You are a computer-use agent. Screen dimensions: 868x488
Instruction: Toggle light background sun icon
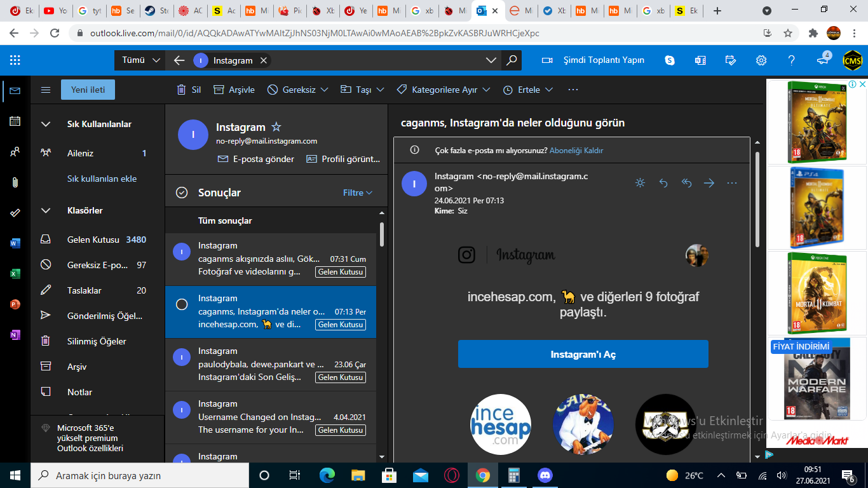(641, 183)
